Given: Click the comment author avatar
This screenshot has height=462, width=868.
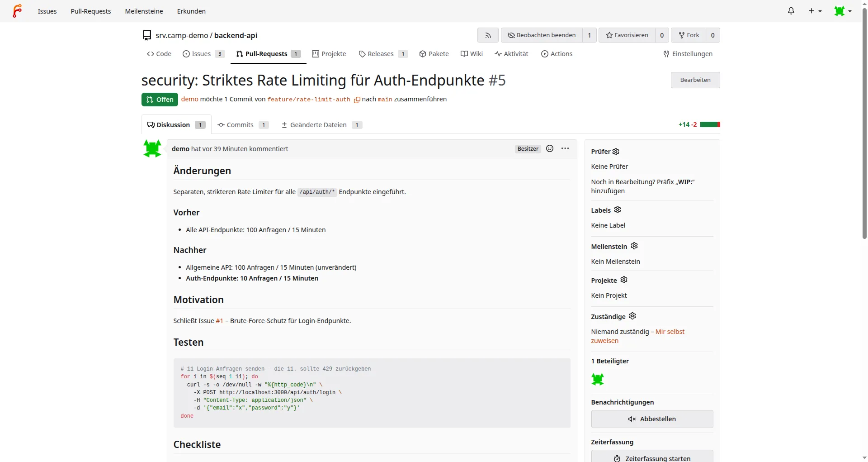Looking at the screenshot, I should click(x=152, y=148).
